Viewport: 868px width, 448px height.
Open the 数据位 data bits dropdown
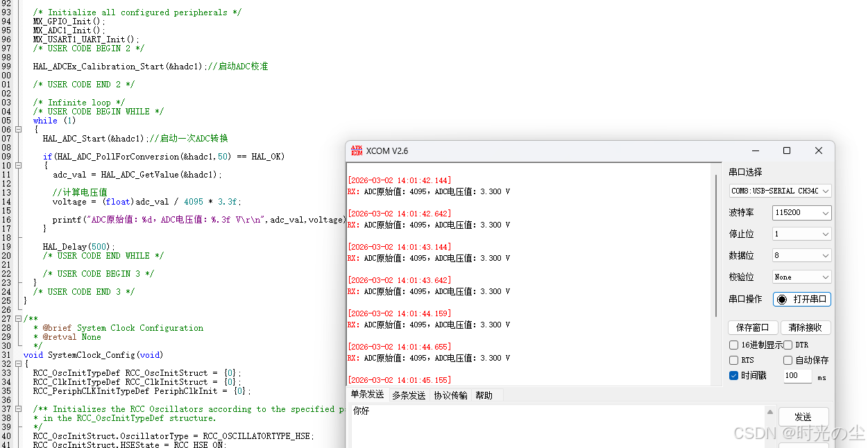pos(802,256)
